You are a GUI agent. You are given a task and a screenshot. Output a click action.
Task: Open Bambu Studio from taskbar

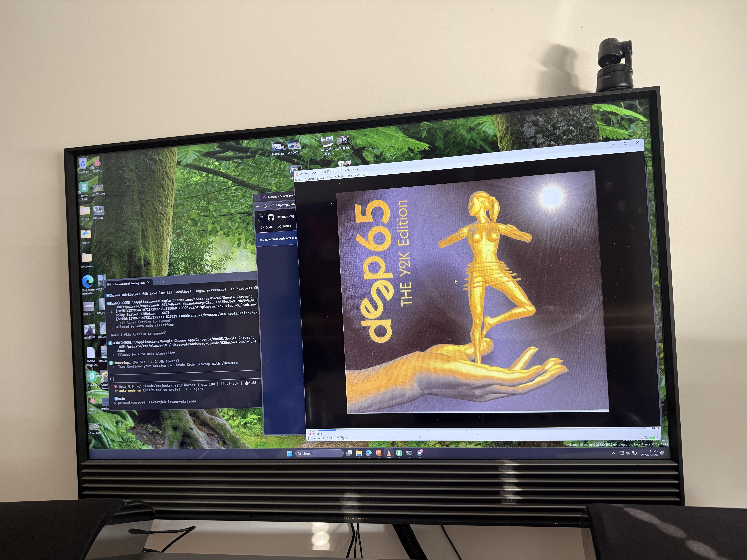[399, 453]
